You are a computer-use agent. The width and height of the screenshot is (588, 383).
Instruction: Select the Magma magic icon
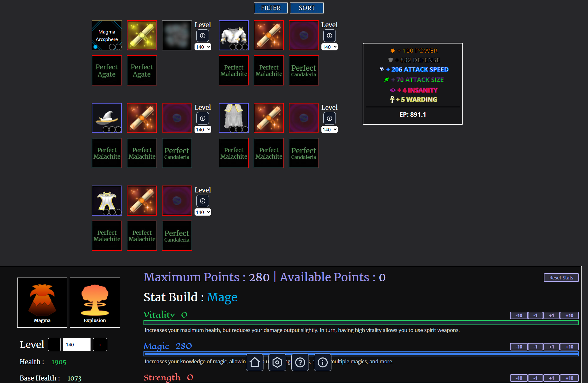click(x=42, y=303)
